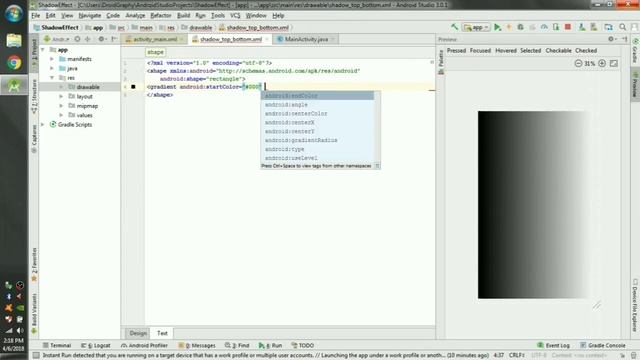Click the CRLF line separator indicator

[516, 356]
